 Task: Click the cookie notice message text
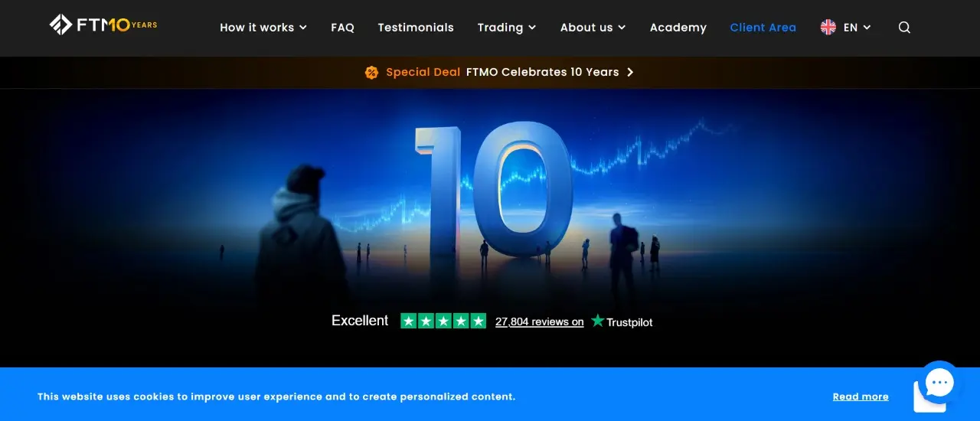276,397
